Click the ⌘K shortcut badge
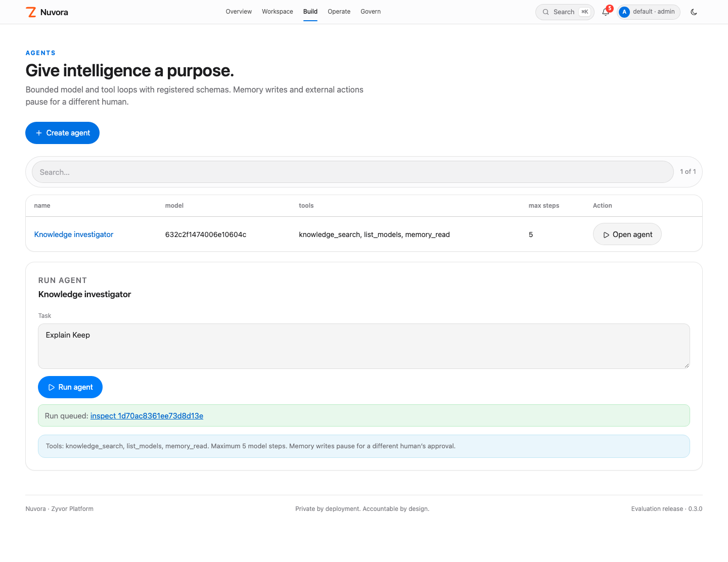728x562 pixels. (x=585, y=12)
